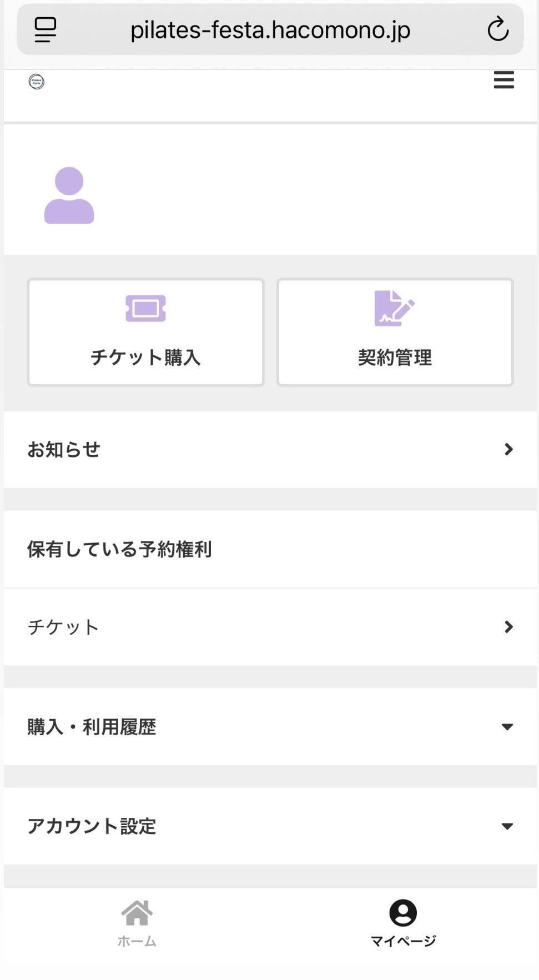
Task: Click the 保有している予約権利 heading
Action: (x=119, y=549)
